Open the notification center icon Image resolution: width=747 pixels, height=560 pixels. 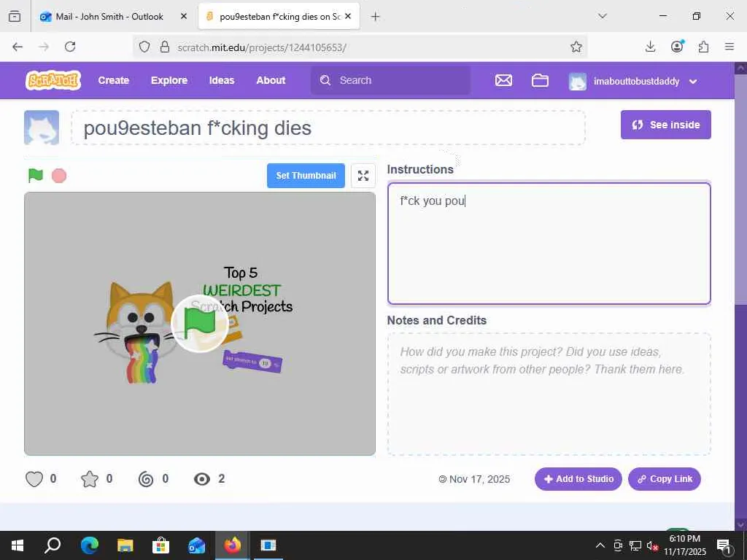[724, 546]
